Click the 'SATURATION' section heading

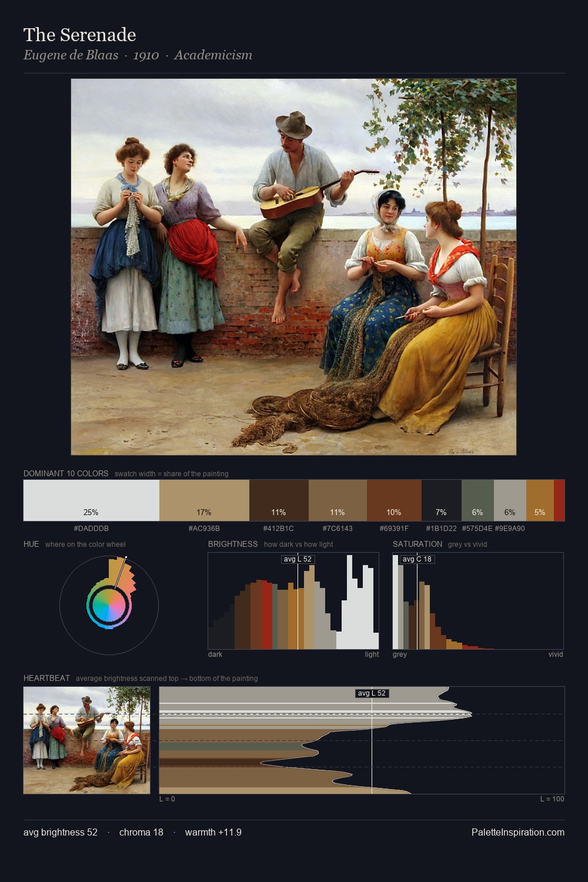417,544
